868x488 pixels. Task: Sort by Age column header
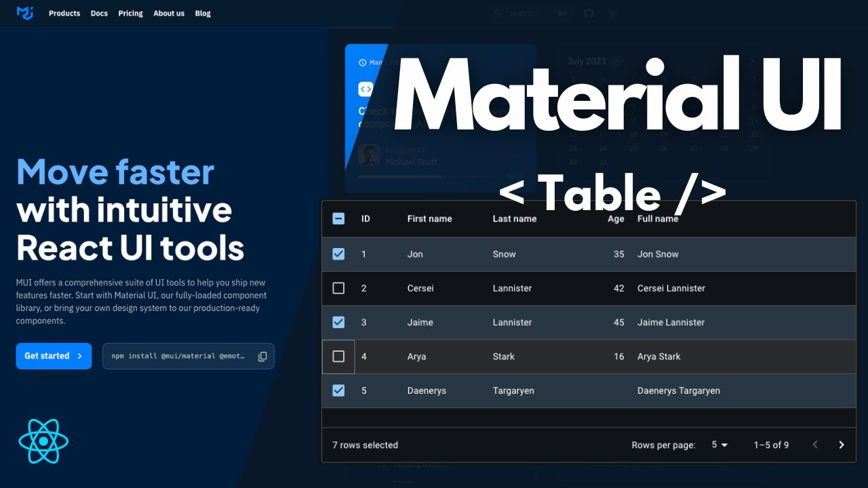click(x=616, y=218)
